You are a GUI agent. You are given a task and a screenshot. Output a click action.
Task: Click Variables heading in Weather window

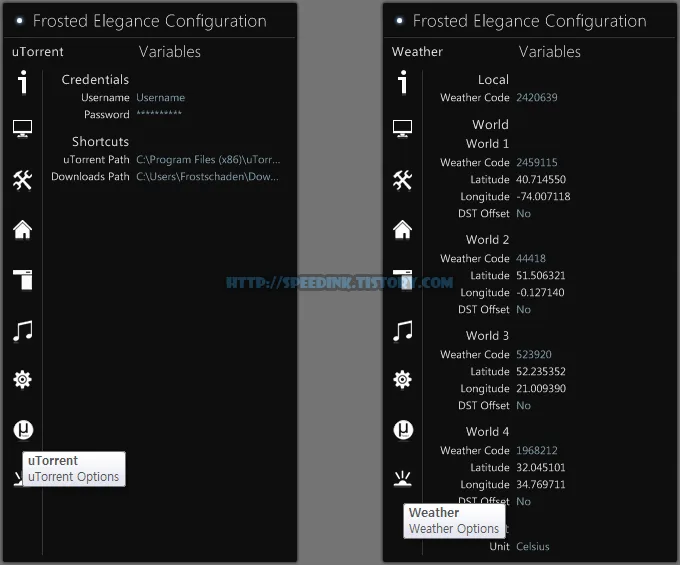click(x=549, y=52)
